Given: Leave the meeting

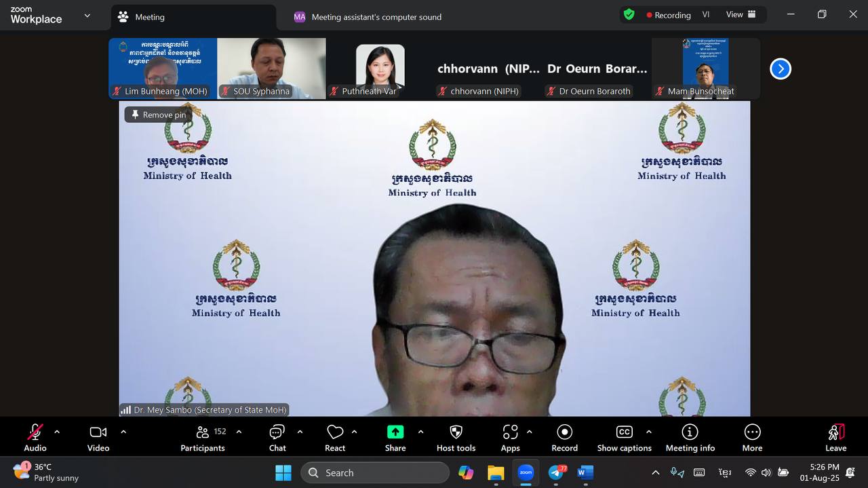Looking at the screenshot, I should tap(836, 438).
